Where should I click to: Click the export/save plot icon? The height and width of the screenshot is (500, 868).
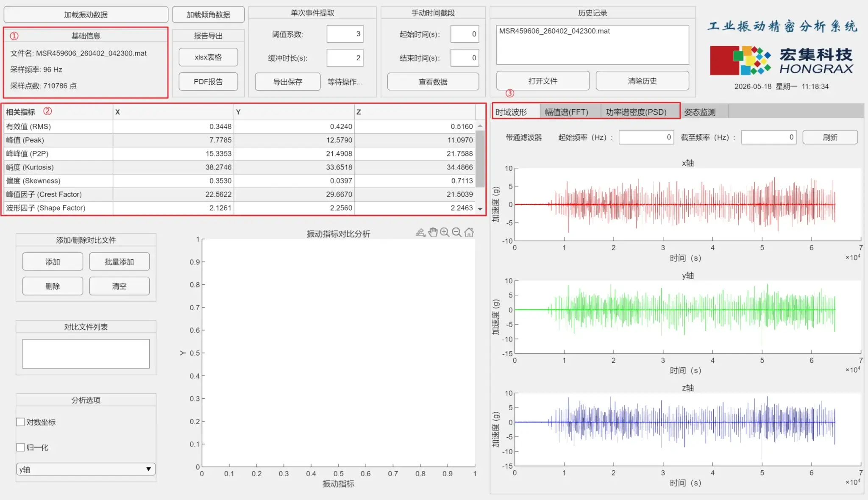click(420, 232)
